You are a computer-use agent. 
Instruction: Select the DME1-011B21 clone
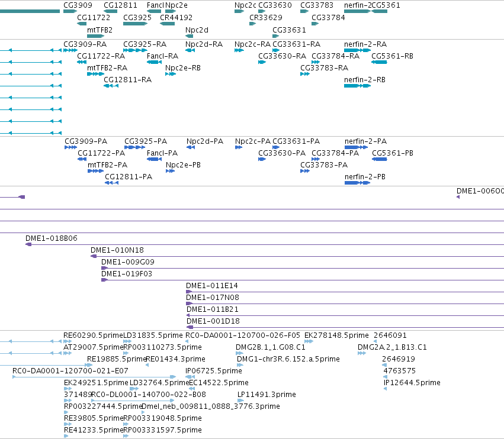[x=345, y=315]
